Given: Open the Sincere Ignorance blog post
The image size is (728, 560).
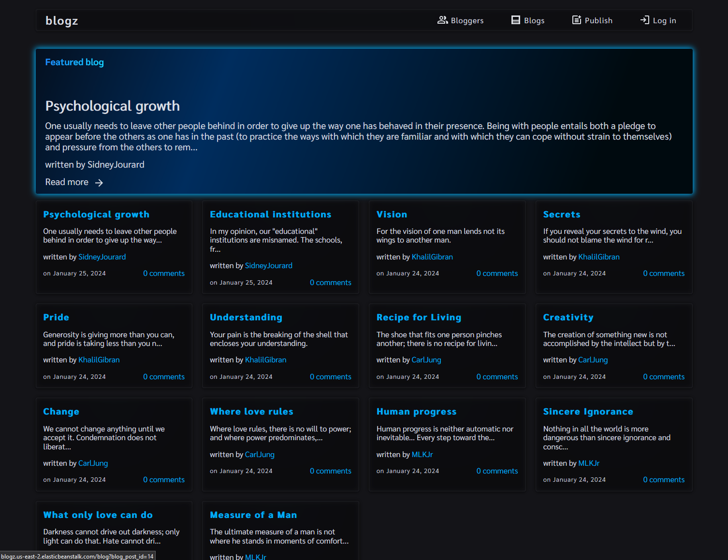Looking at the screenshot, I should point(588,412).
